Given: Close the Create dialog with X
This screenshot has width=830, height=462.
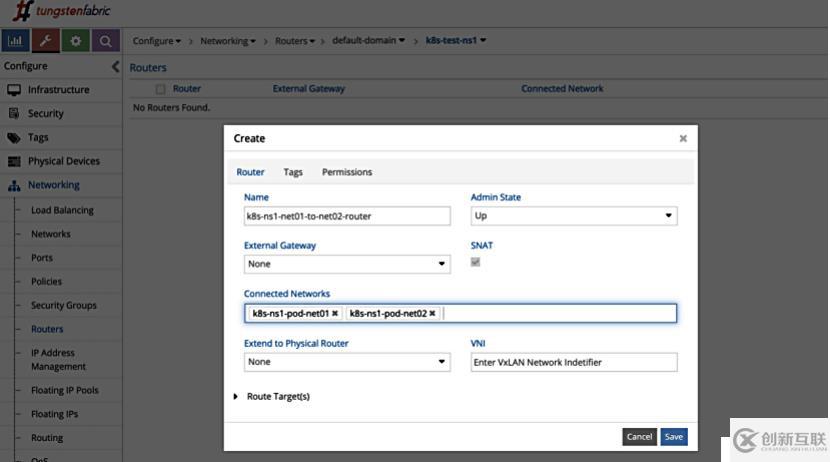Looking at the screenshot, I should pyautogui.click(x=683, y=139).
